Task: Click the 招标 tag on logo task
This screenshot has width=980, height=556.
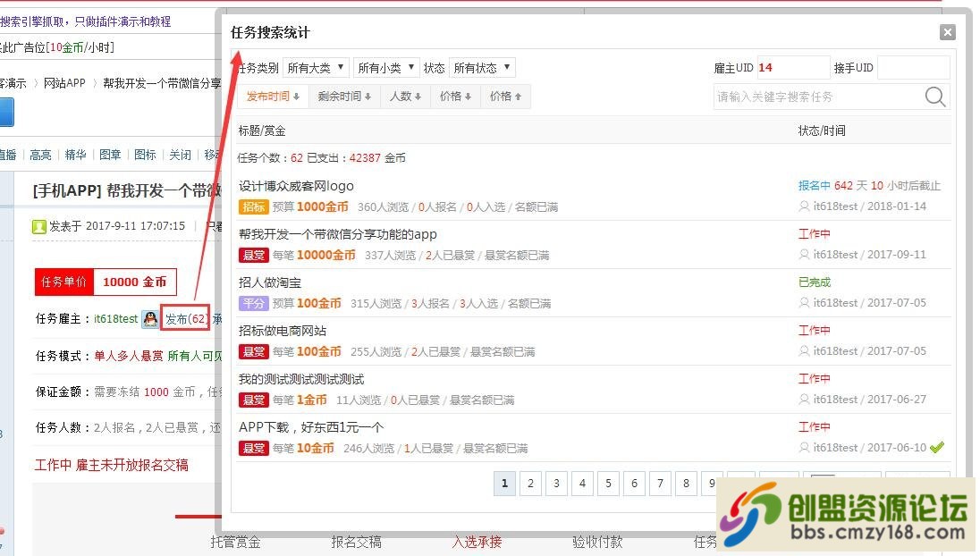Action: [253, 206]
